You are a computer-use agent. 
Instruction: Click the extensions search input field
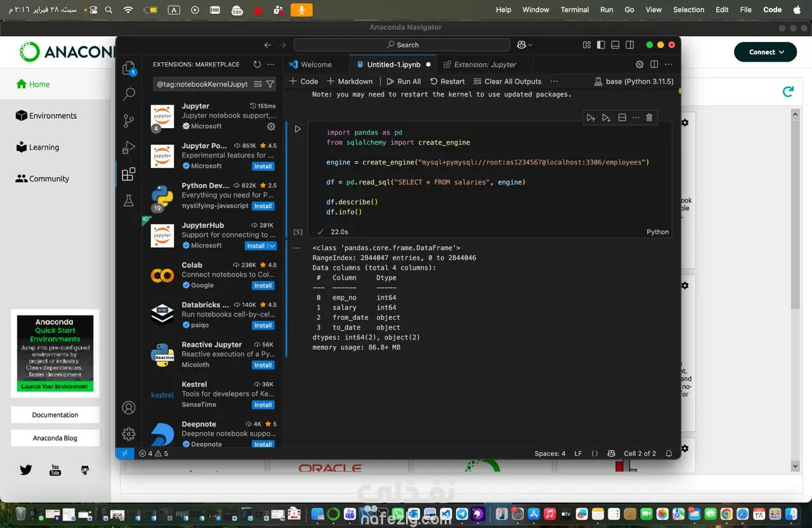tap(203, 84)
